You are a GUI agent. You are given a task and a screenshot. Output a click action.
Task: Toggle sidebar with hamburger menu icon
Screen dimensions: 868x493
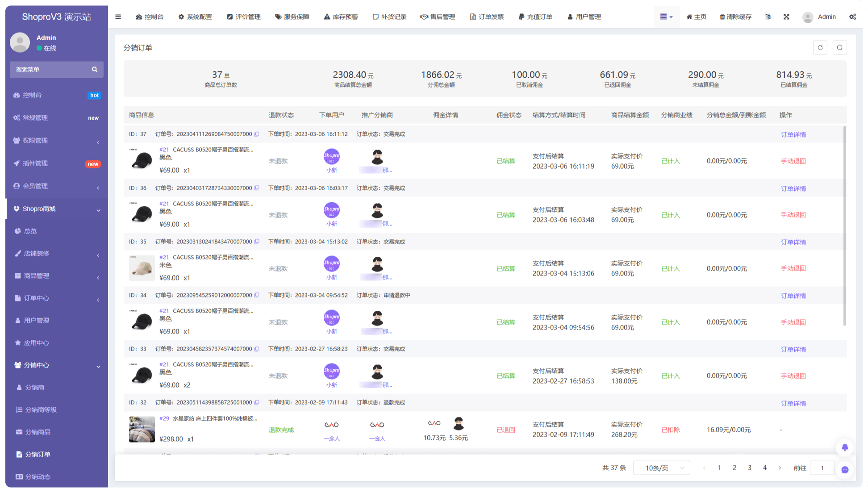118,17
